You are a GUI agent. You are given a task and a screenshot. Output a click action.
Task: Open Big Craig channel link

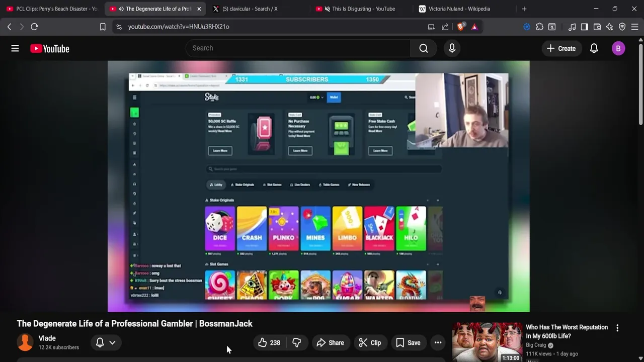pos(536,345)
